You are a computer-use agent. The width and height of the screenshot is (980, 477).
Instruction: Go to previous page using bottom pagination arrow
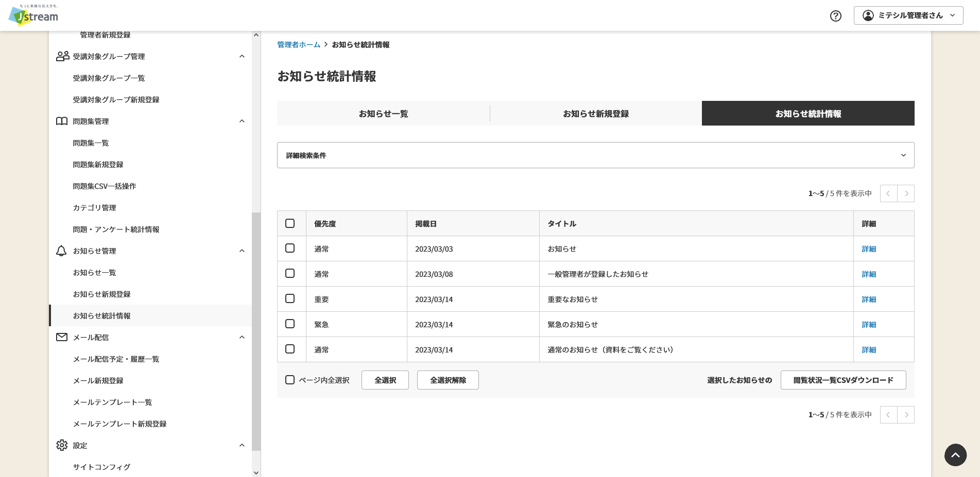point(888,415)
